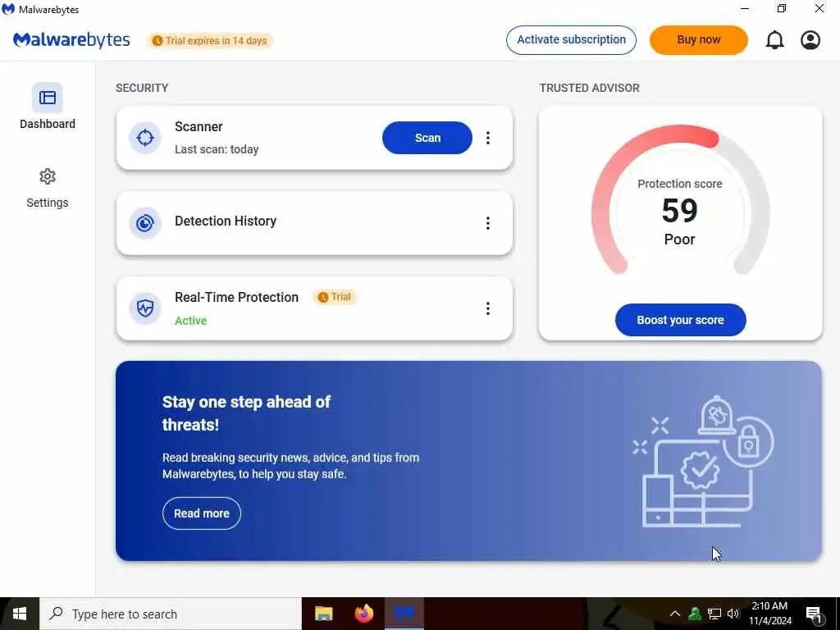
Task: Select the Dashboard sidebar icon
Action: (47, 98)
